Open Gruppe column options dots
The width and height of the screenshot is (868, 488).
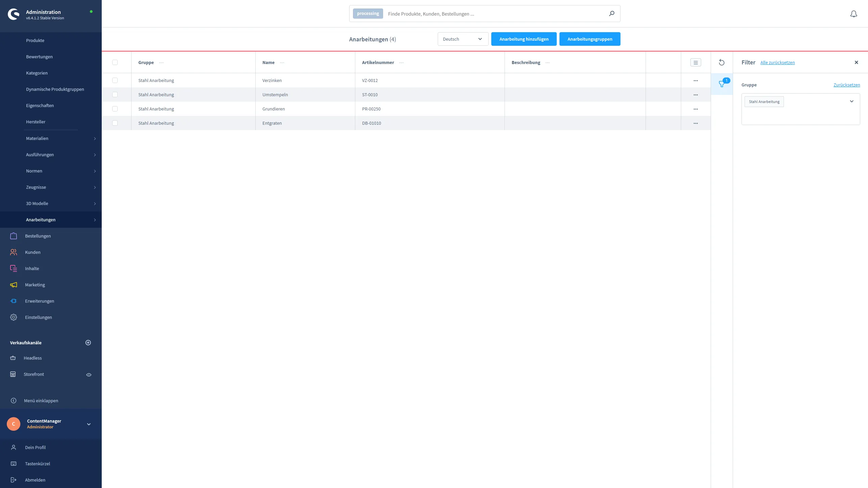click(161, 63)
